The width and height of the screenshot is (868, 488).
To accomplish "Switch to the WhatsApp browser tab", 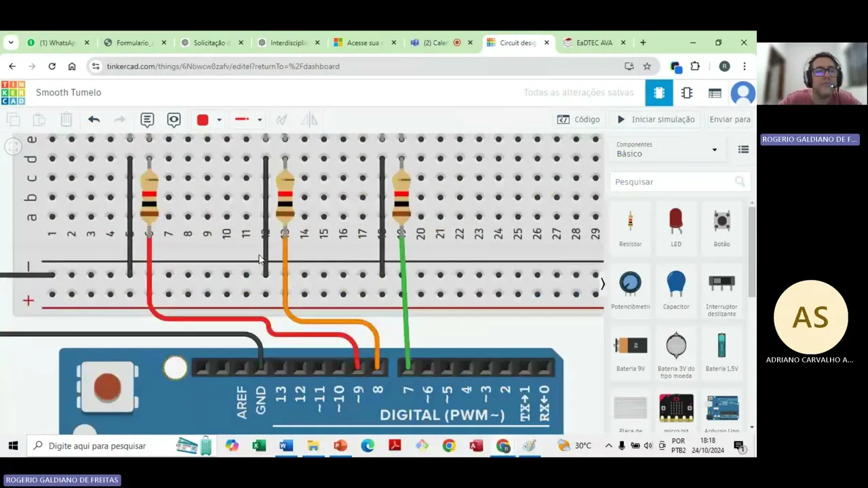I will coord(58,43).
